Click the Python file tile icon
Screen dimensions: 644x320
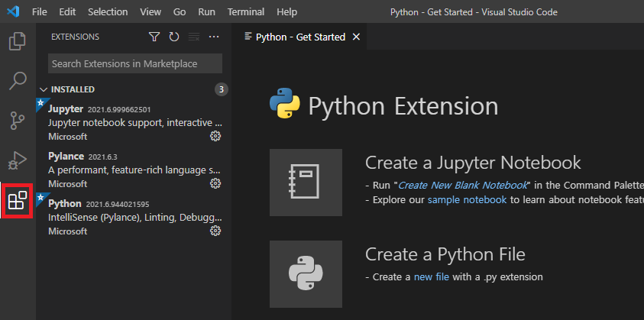click(x=306, y=274)
